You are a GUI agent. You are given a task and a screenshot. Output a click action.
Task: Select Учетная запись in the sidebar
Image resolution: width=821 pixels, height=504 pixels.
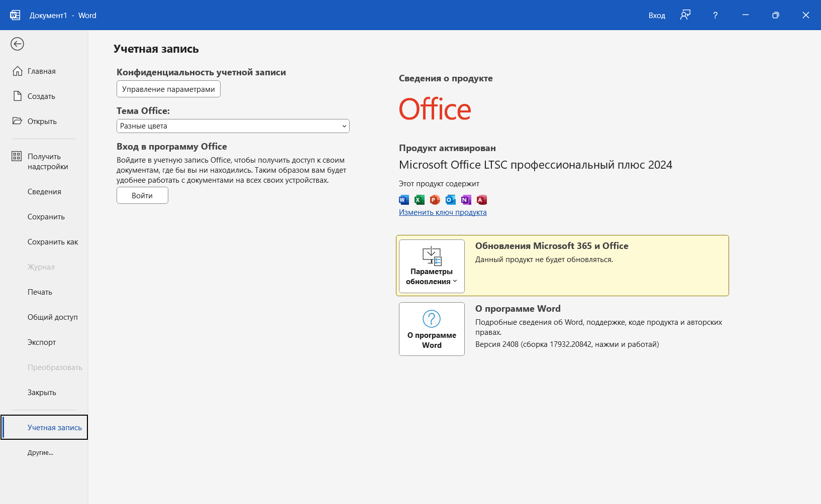[x=44, y=427]
